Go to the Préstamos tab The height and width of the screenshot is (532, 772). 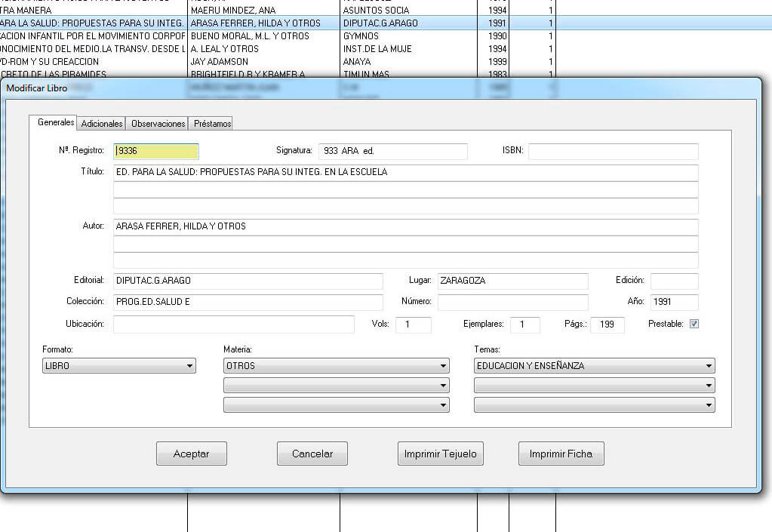coord(211,124)
